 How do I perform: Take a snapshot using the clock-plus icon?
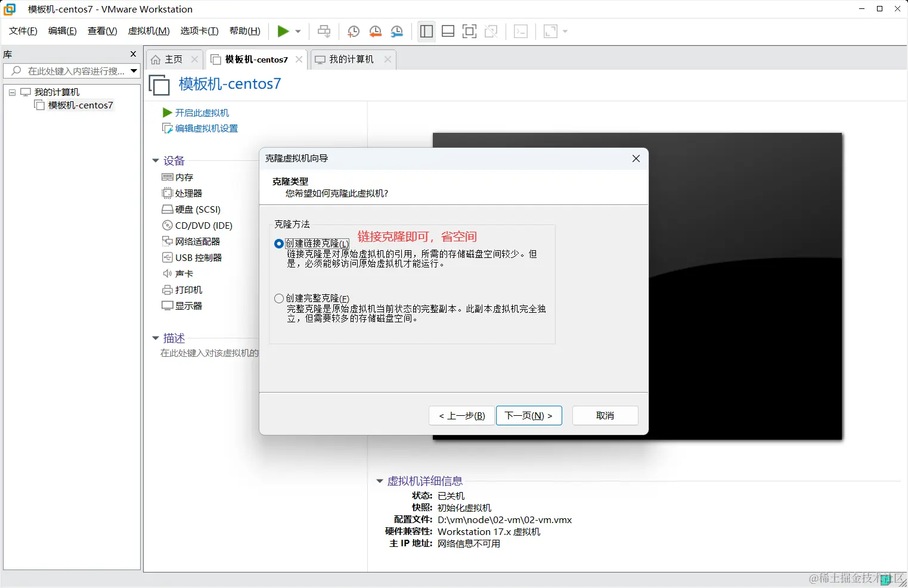point(353,32)
